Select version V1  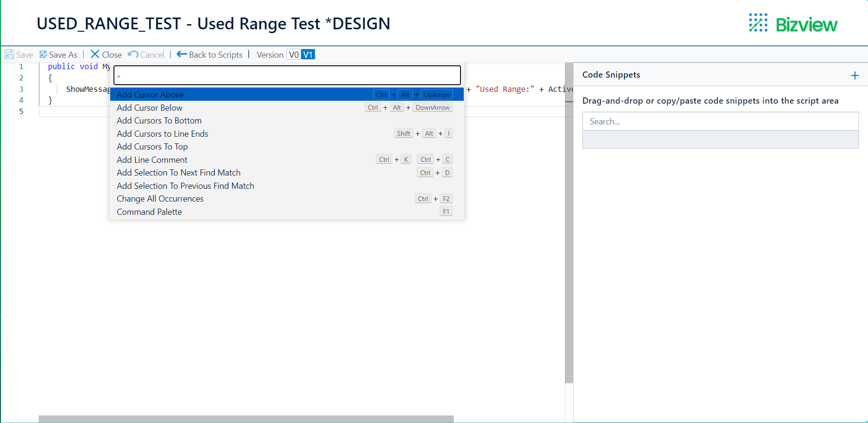308,54
